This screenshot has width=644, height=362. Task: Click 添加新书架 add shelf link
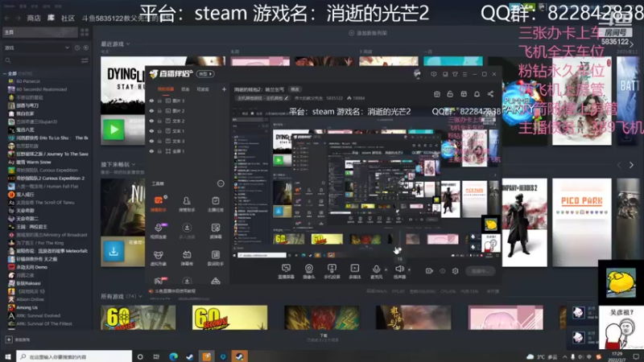368,33
